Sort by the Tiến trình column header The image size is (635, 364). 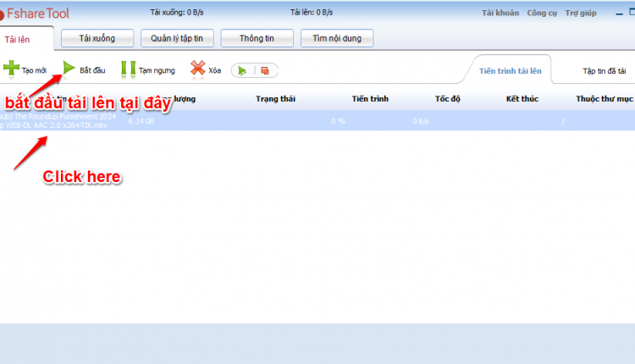(370, 99)
